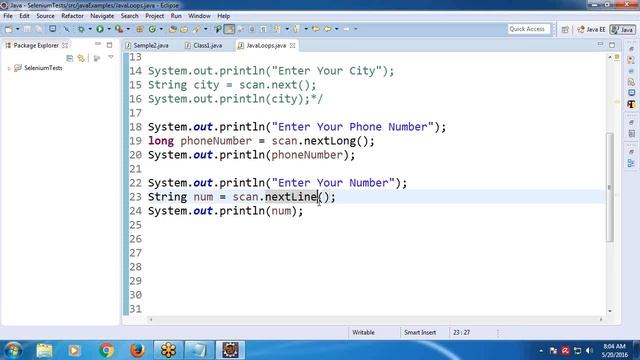Switch to the Java EE perspective
Viewport: 640px width, 360px height.
coord(591,29)
